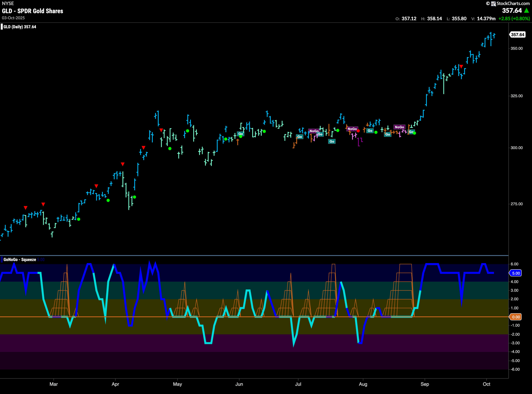The height and width of the screenshot is (394, 532).
Task: Click the 6.00 oscillator axis label
Action: (514, 264)
